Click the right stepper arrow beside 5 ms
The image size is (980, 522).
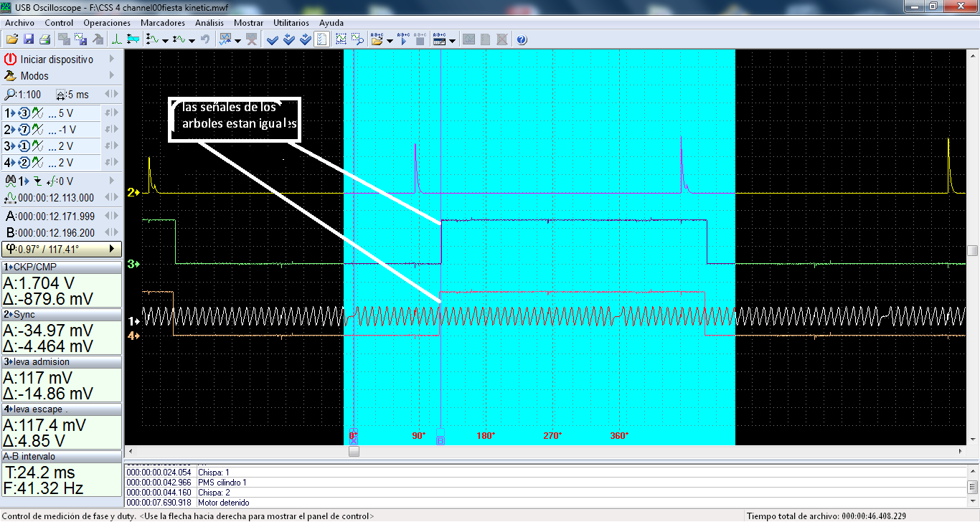[115, 94]
